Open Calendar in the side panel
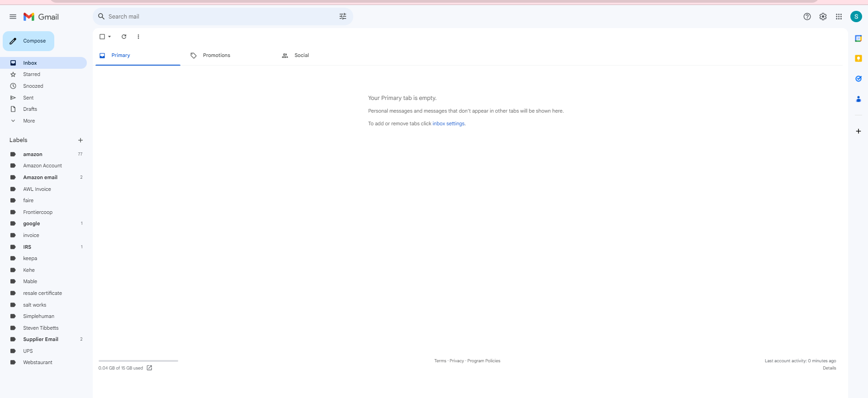Viewport: 868px width, 398px height. pyautogui.click(x=858, y=39)
